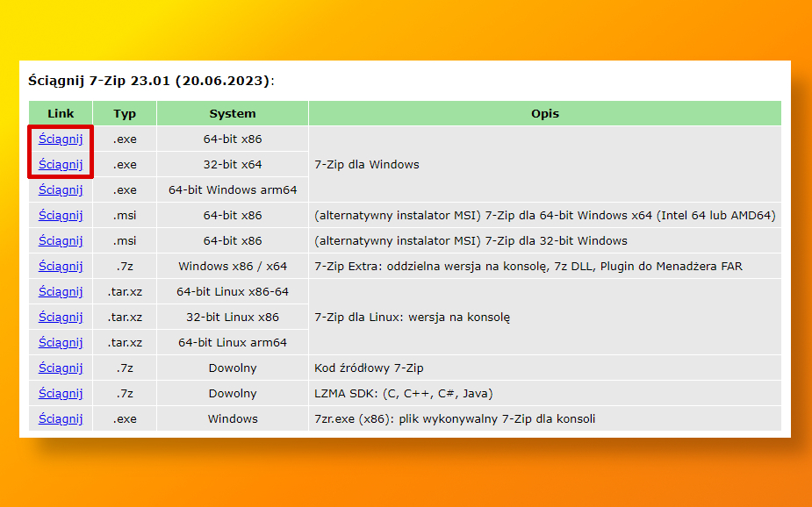Download the 64-bit Linux arm64 tar.xz
812x507 pixels.
61,342
